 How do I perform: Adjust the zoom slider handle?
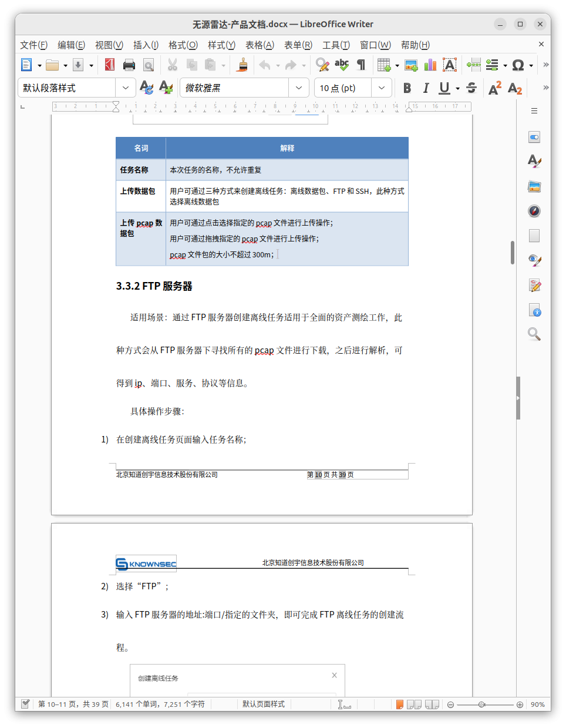point(481,704)
